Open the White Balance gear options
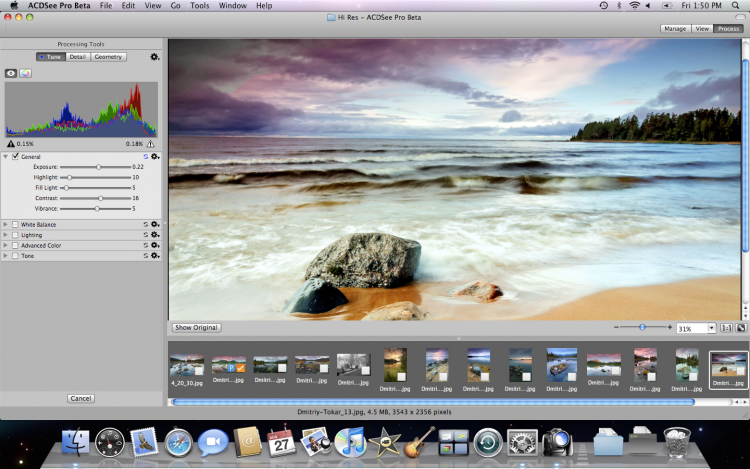This screenshot has width=750, height=469. (155, 225)
